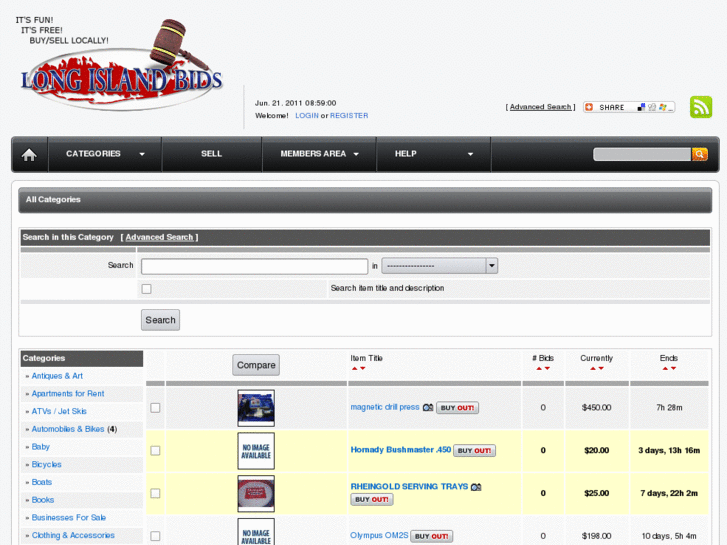Click Buy Out badge for magnetic drill press
The height and width of the screenshot is (545, 727).
[457, 408]
